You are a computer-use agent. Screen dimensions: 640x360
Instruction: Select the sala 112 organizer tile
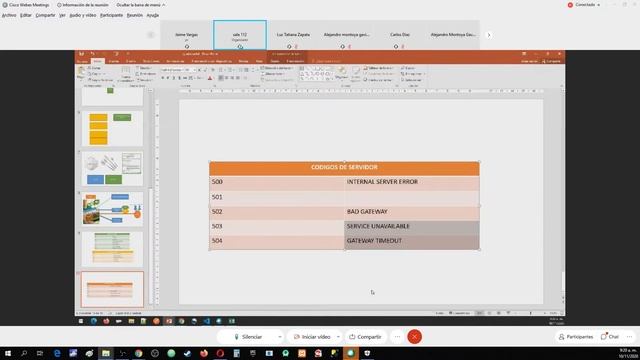[240, 35]
